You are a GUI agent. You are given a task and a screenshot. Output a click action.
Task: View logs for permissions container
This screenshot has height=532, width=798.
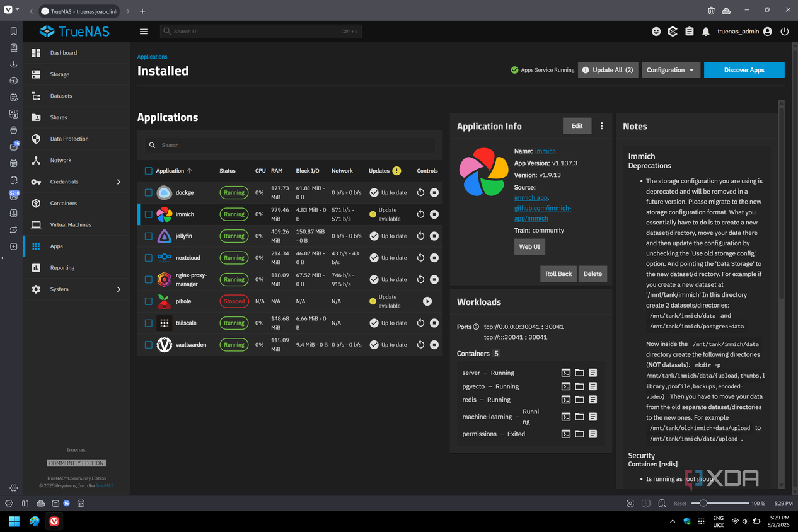593,434
